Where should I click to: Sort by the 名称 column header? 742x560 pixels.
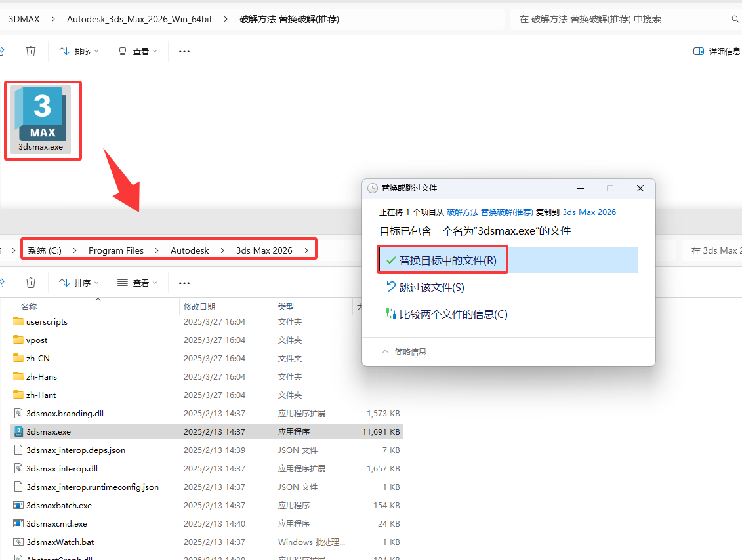[29, 306]
